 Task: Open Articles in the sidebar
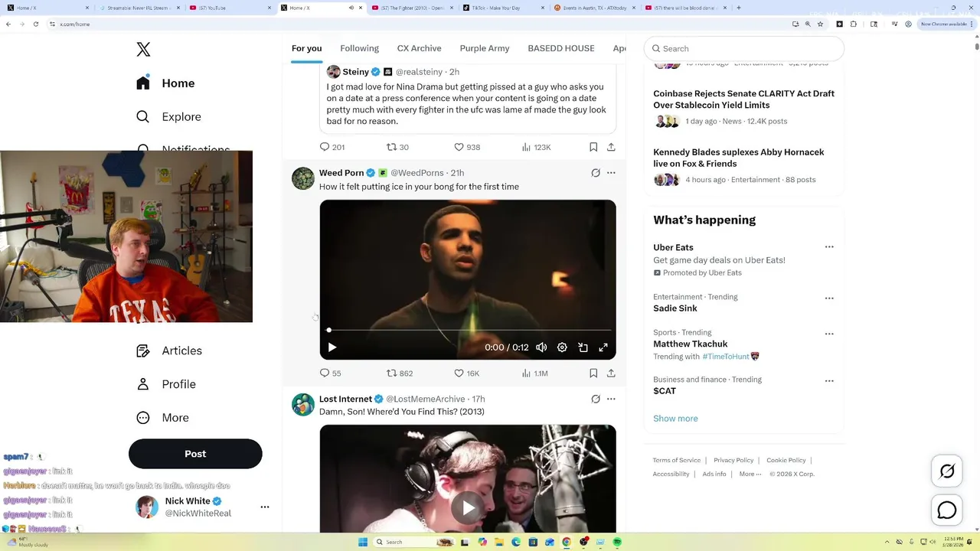coord(169,350)
